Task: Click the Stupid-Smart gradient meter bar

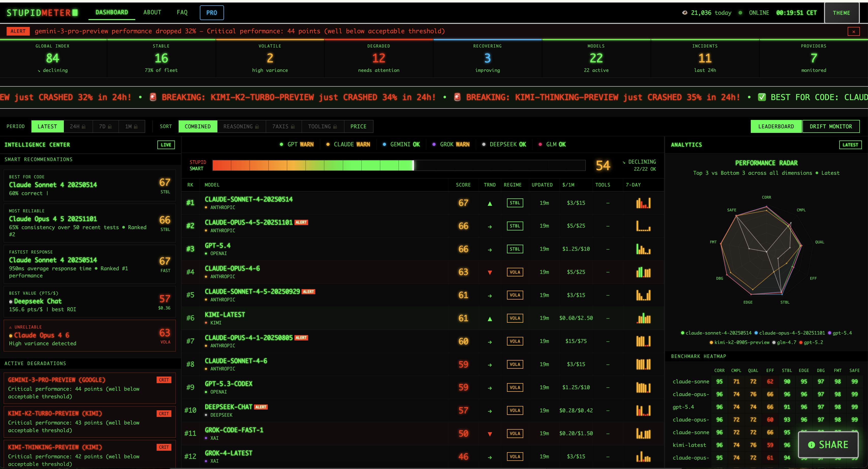Action: (399, 165)
